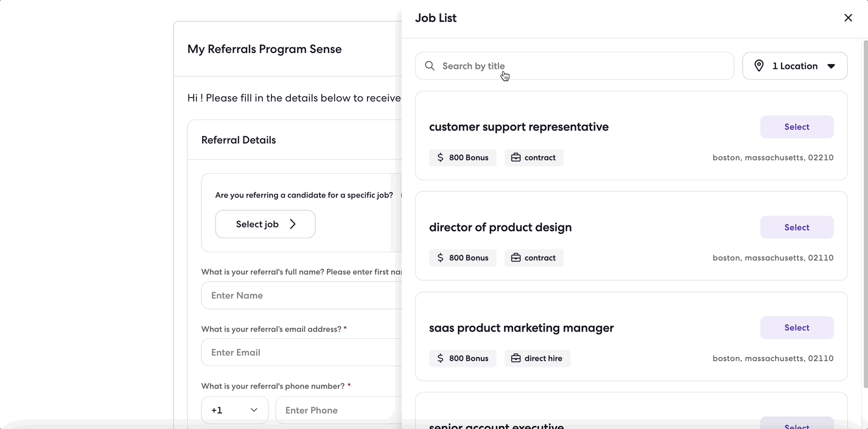This screenshot has height=429, width=868.
Task: Click location text on saas product marketing manager card
Action: click(773, 358)
